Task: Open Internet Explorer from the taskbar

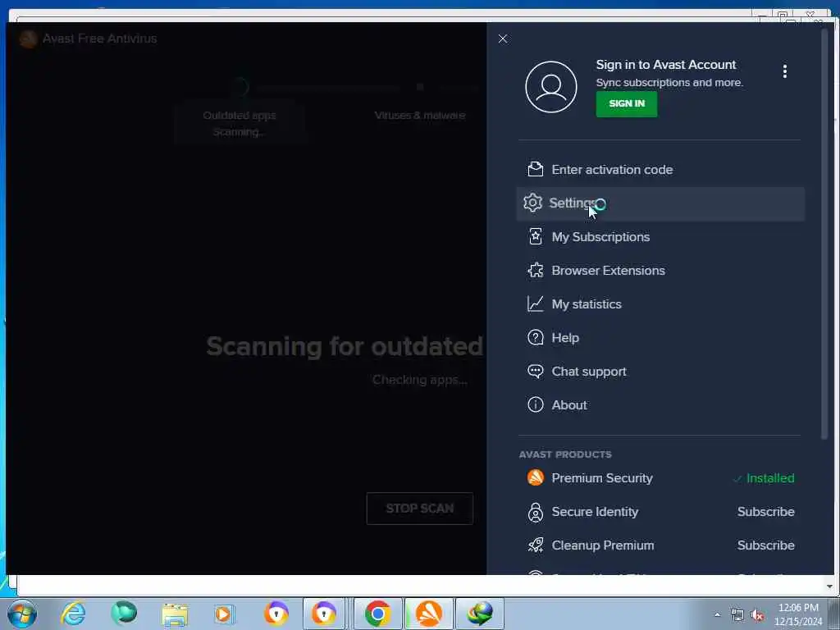Action: [x=73, y=614]
